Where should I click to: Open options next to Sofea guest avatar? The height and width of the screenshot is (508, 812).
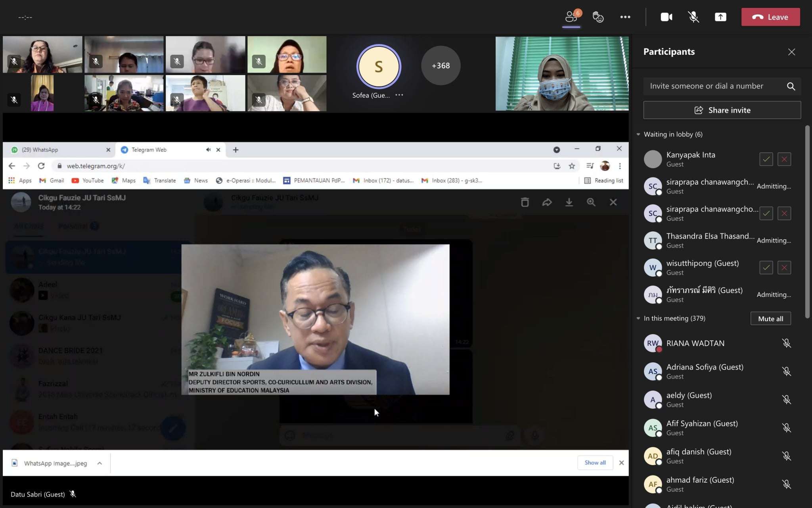[x=399, y=95]
